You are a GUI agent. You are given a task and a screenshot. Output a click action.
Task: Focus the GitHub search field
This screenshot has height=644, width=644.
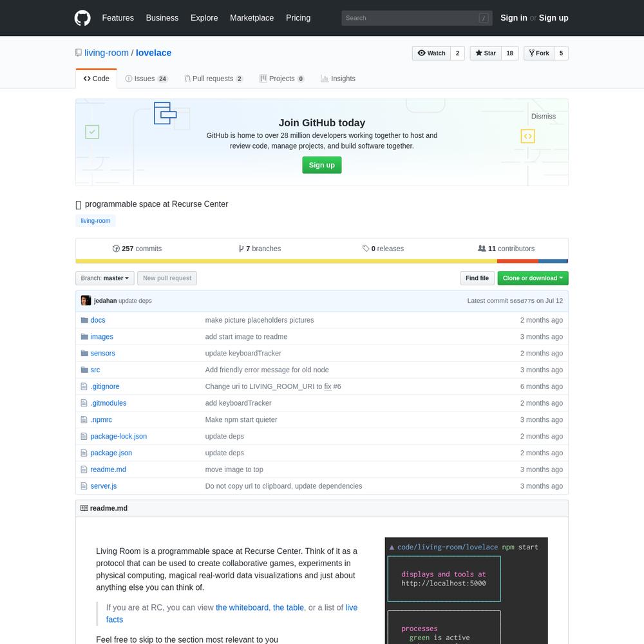point(417,18)
